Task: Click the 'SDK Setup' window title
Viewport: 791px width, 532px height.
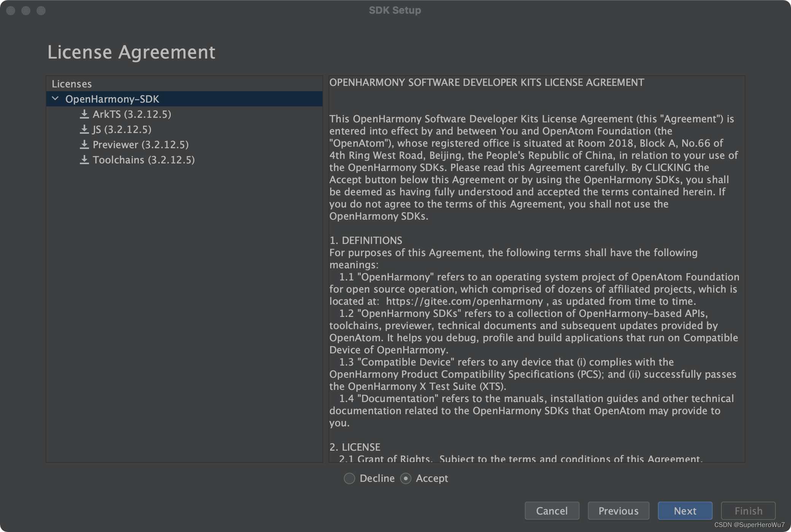Action: pos(395,10)
